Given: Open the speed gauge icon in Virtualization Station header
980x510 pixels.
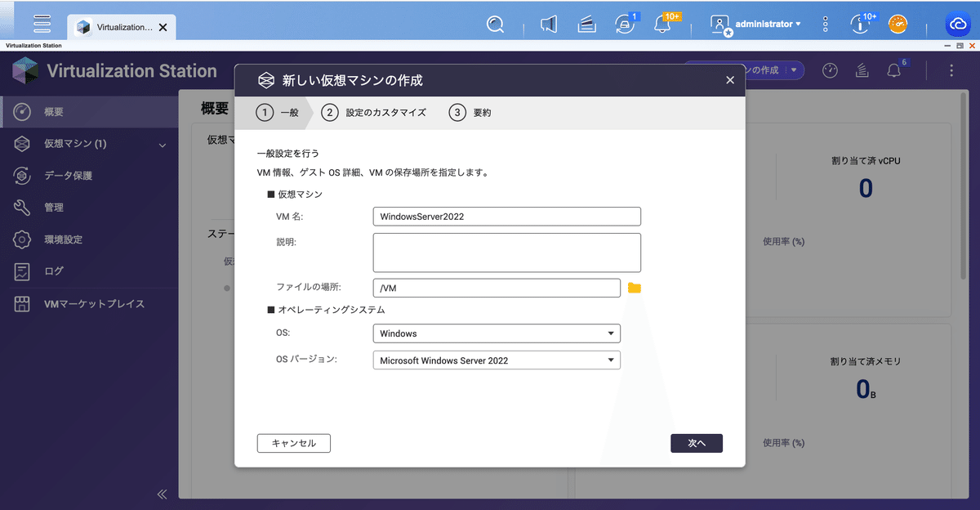Looking at the screenshot, I should pos(830,71).
